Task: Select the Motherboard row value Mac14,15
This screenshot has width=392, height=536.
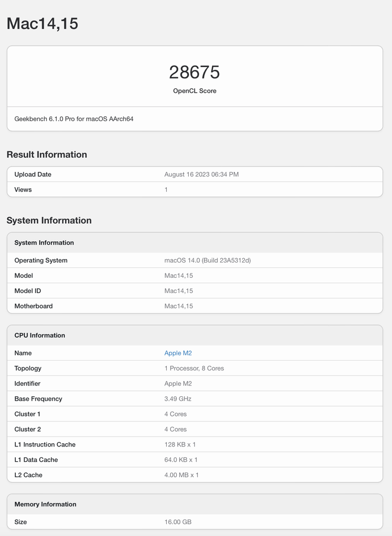Action: point(179,306)
